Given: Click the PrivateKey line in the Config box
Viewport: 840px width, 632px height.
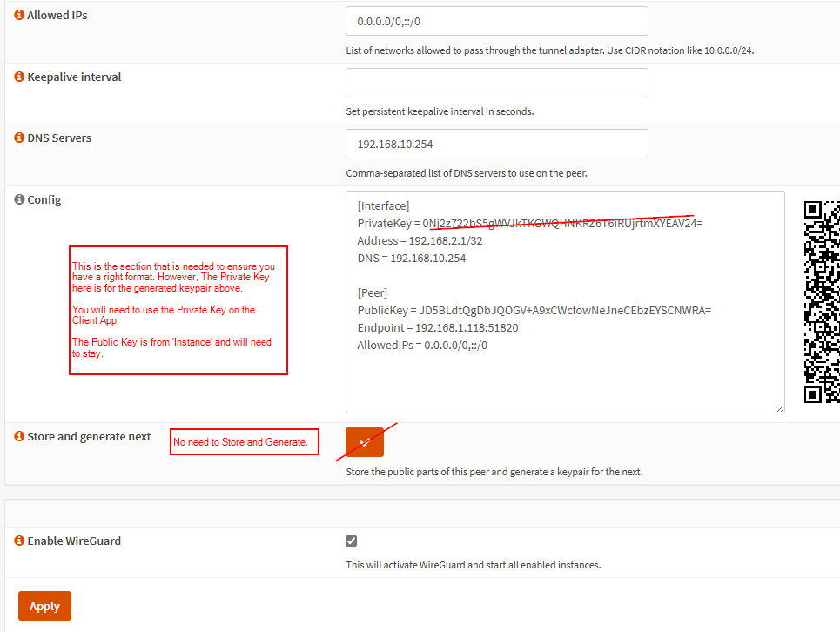Looking at the screenshot, I should (x=529, y=224).
